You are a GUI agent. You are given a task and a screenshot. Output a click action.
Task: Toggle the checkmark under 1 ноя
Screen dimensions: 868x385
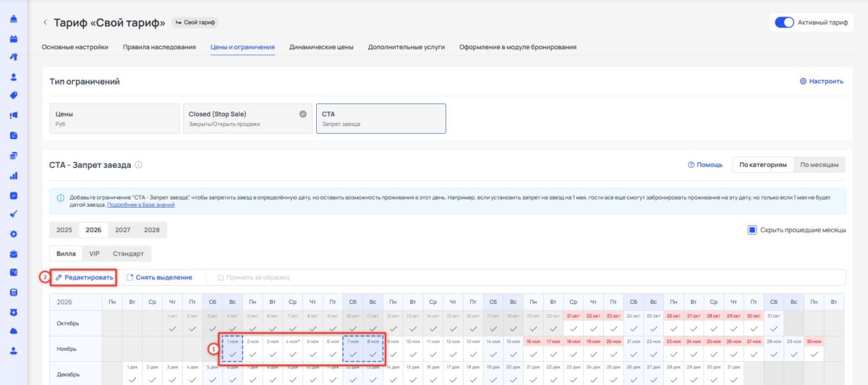(232, 354)
